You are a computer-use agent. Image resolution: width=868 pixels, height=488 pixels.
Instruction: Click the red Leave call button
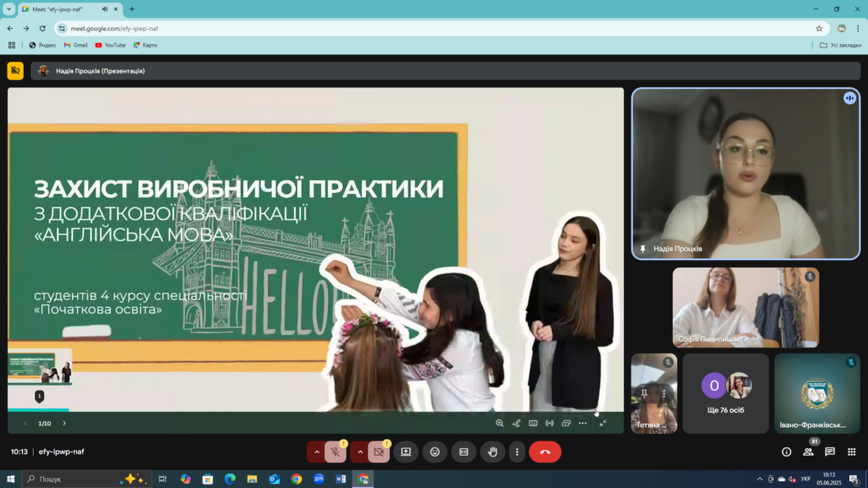(545, 452)
